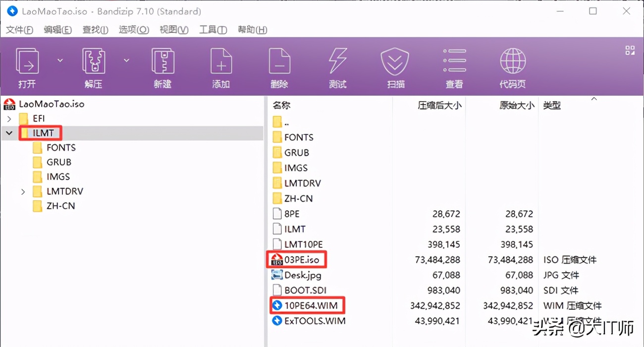Click the layout grid icon near top right
Image resolution: width=644 pixels, height=347 pixels.
630,50
